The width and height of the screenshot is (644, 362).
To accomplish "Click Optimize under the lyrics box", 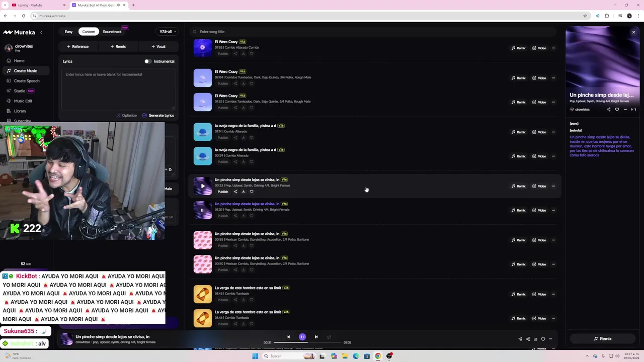I will 126,116.
